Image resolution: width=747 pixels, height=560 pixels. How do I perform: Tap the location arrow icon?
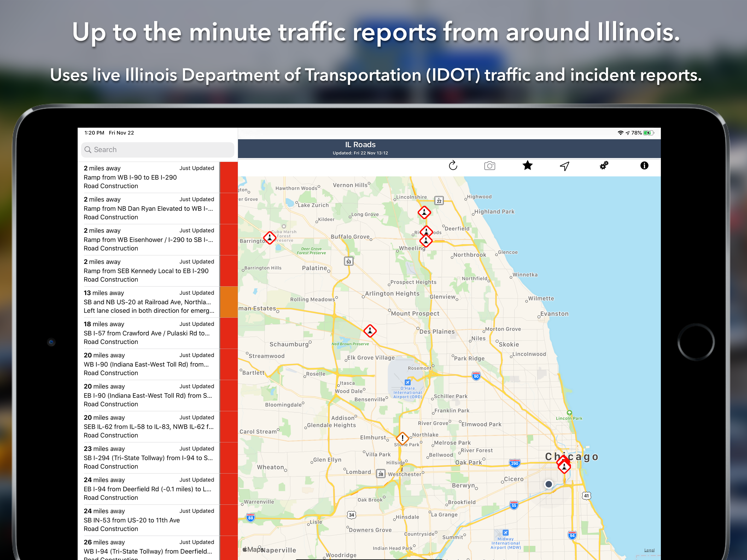(565, 166)
